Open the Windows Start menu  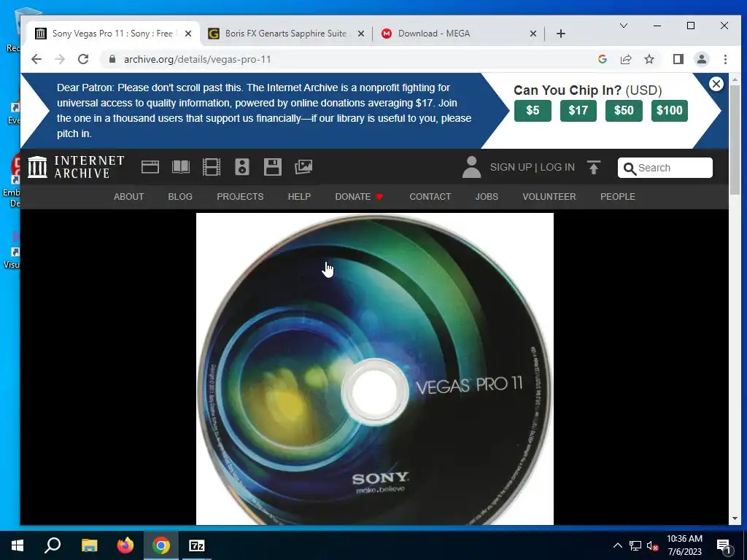pos(18,545)
